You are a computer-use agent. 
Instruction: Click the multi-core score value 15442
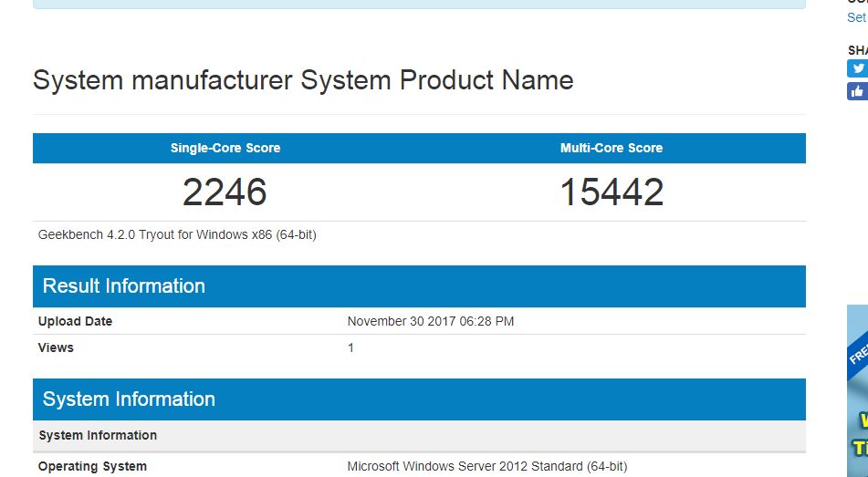[612, 192]
